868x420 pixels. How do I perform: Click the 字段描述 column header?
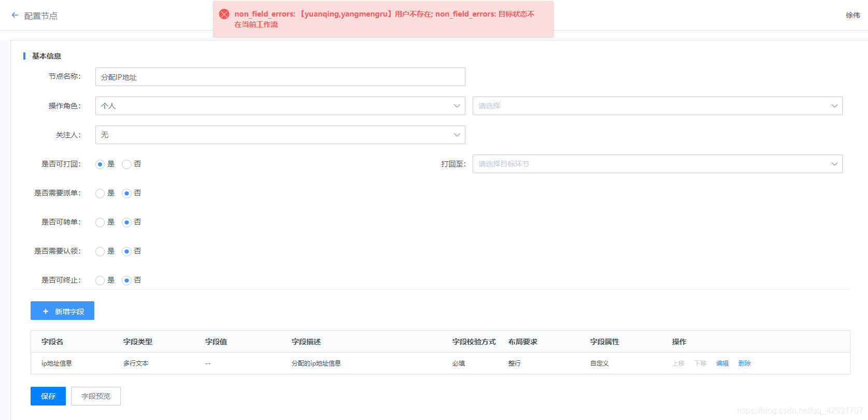(x=306, y=342)
